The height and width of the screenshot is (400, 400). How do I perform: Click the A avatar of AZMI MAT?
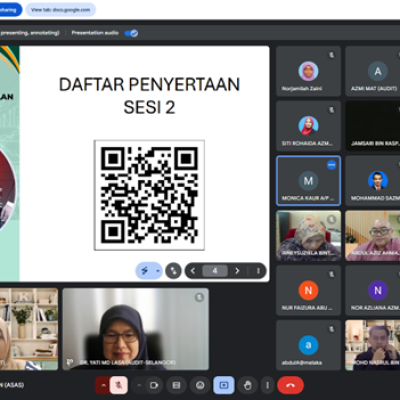pyautogui.click(x=378, y=71)
